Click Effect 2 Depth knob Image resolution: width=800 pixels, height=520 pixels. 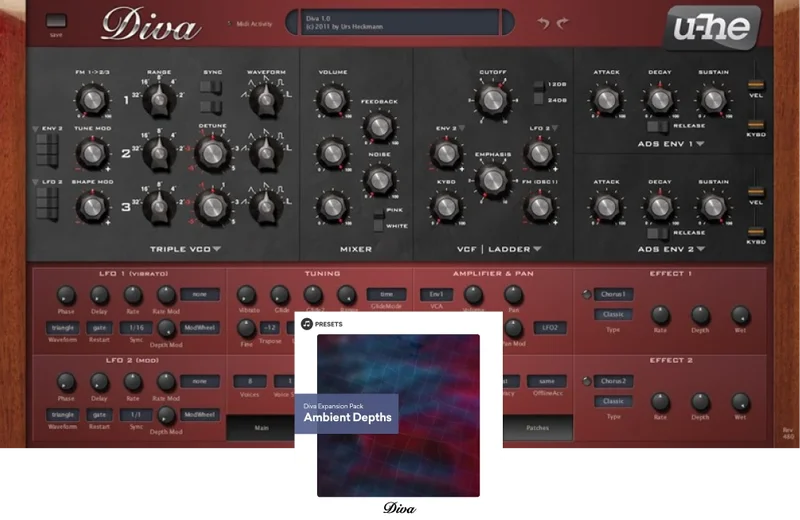pos(700,402)
